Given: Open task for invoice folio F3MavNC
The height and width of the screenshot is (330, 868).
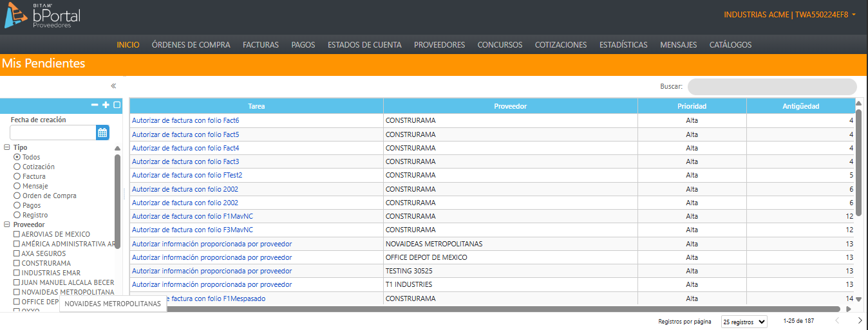Looking at the screenshot, I should pyautogui.click(x=193, y=230).
